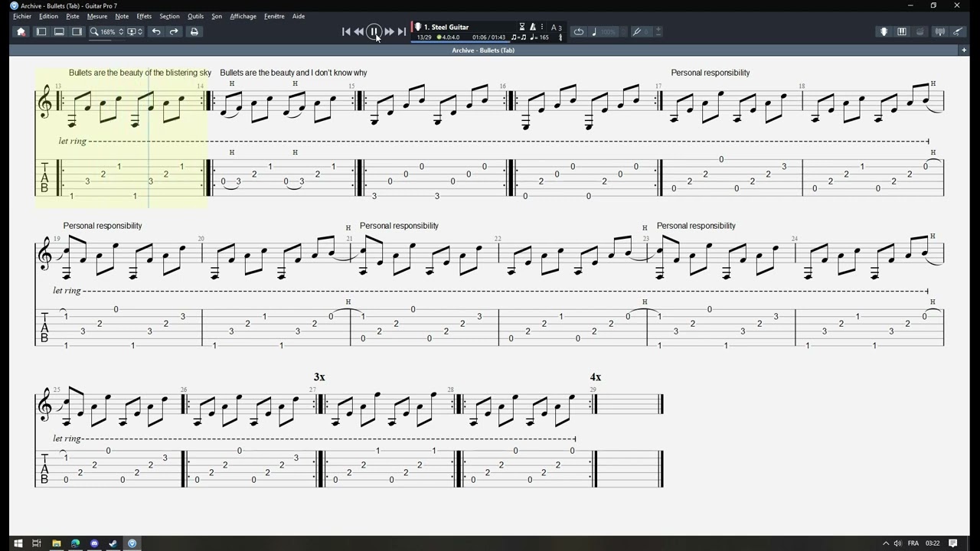Show the guitar fretboard view
The width and height of the screenshot is (980, 551).
(x=884, y=31)
